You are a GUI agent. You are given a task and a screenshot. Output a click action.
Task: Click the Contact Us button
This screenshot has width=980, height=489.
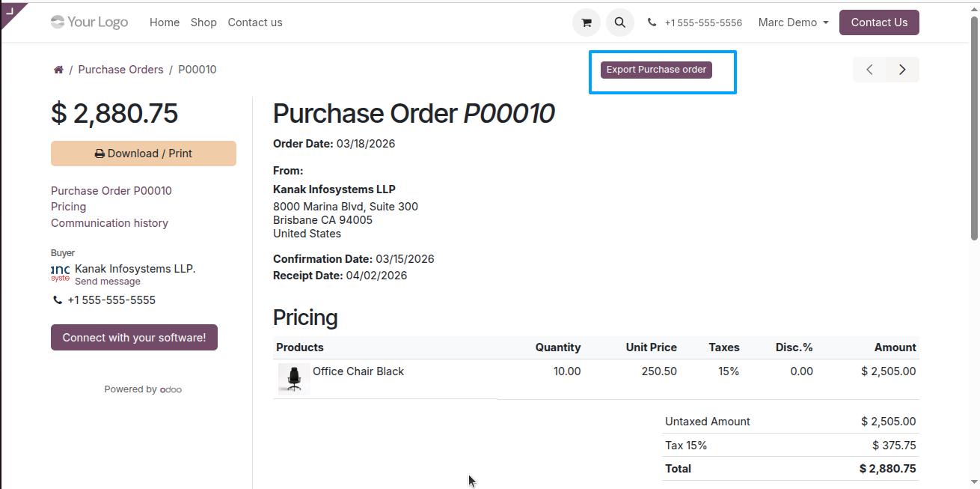point(879,22)
